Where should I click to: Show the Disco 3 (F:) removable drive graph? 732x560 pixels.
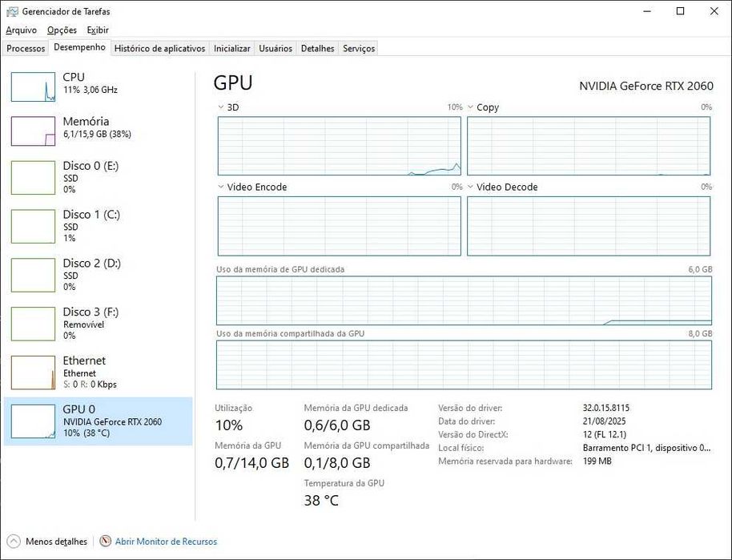pos(33,324)
